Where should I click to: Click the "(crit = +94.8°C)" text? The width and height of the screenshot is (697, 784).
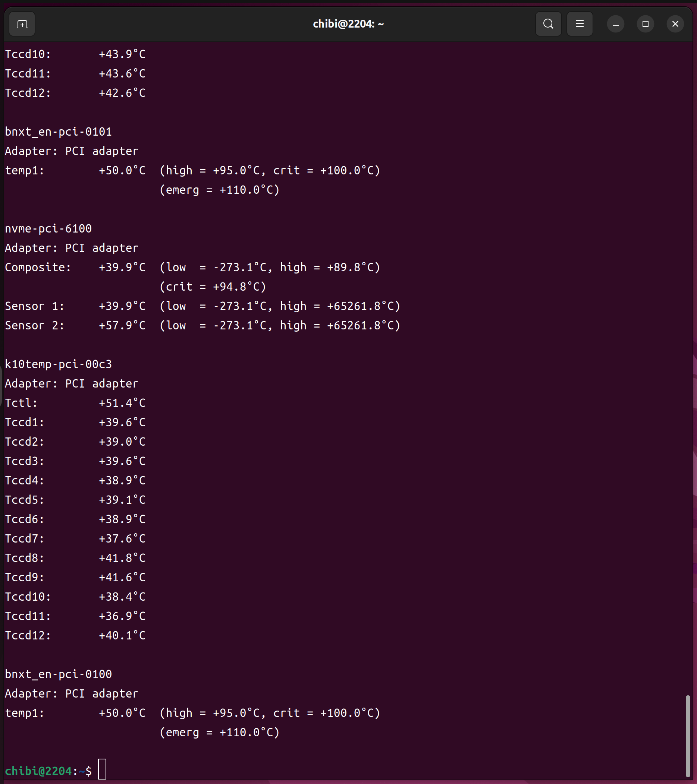click(213, 287)
